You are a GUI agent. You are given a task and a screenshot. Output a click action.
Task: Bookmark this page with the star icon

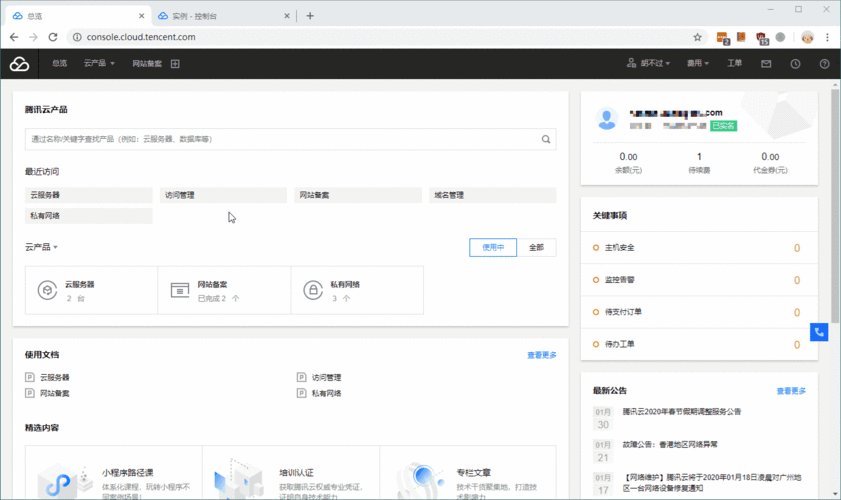[x=697, y=37]
